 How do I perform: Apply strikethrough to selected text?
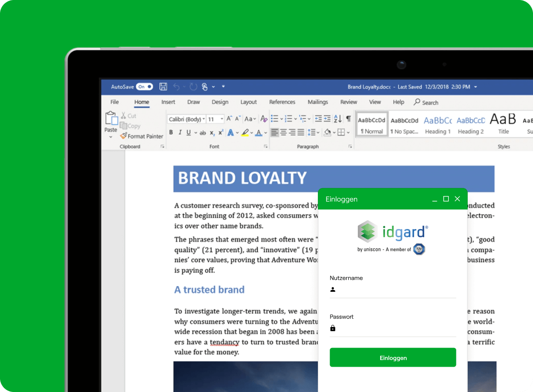(203, 132)
